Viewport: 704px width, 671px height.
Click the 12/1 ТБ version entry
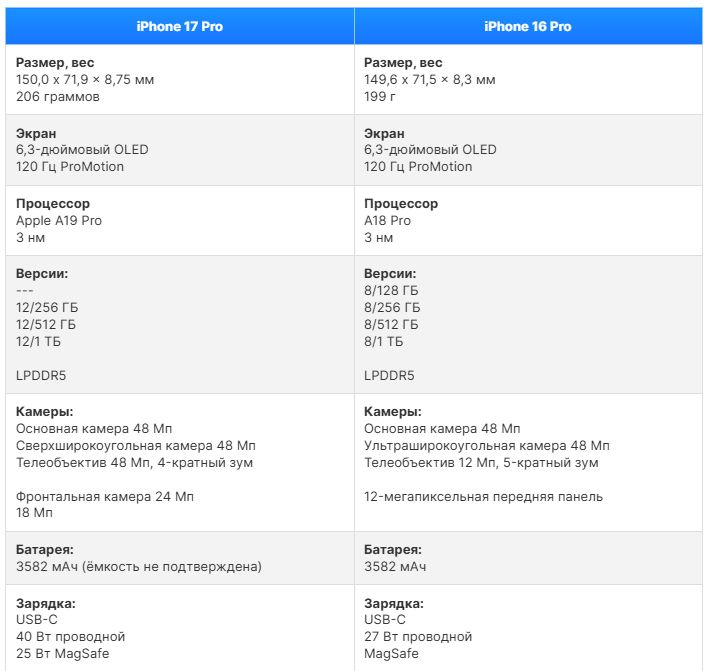pos(42,341)
